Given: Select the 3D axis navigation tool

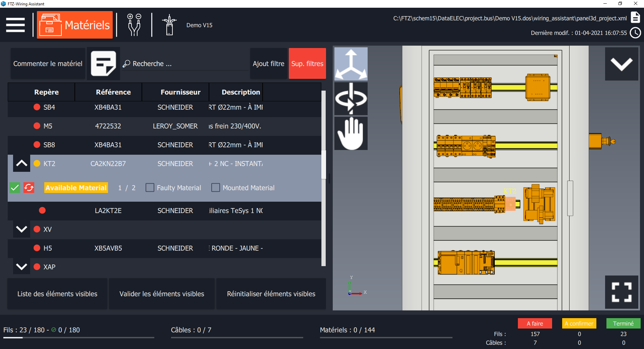Looking at the screenshot, I should (x=351, y=64).
